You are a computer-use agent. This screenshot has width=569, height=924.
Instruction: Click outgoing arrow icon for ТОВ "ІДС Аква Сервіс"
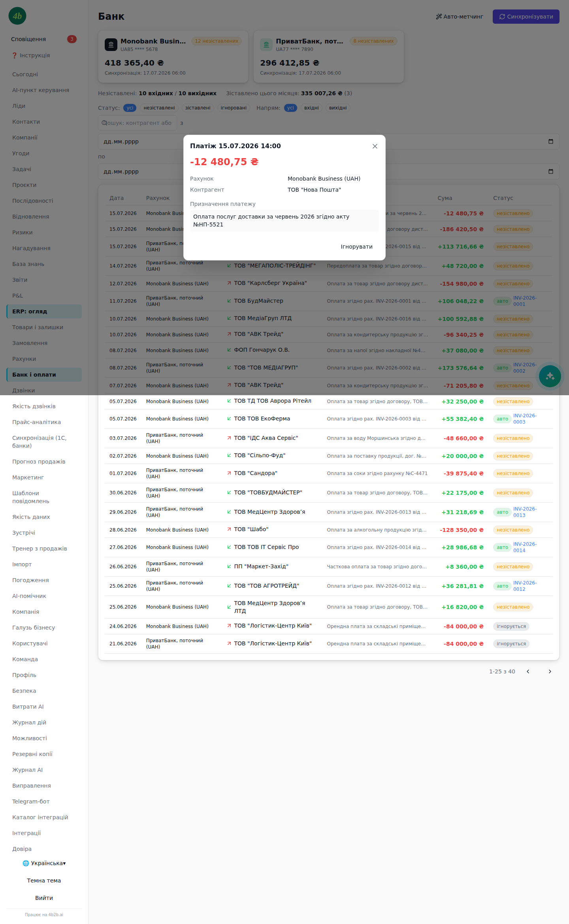(229, 438)
